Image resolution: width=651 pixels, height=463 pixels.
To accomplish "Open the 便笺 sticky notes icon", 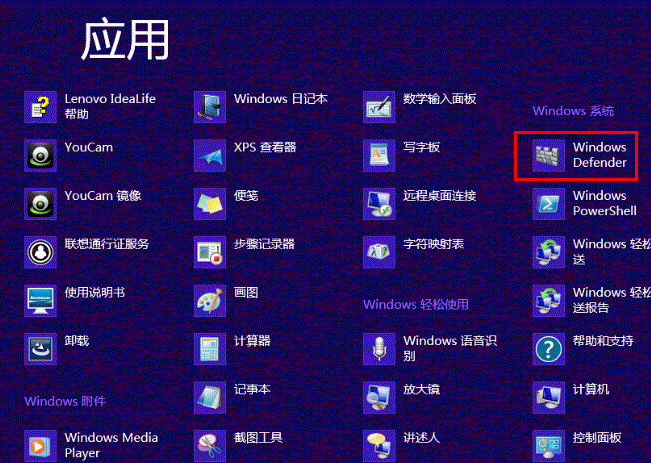I will [x=210, y=203].
